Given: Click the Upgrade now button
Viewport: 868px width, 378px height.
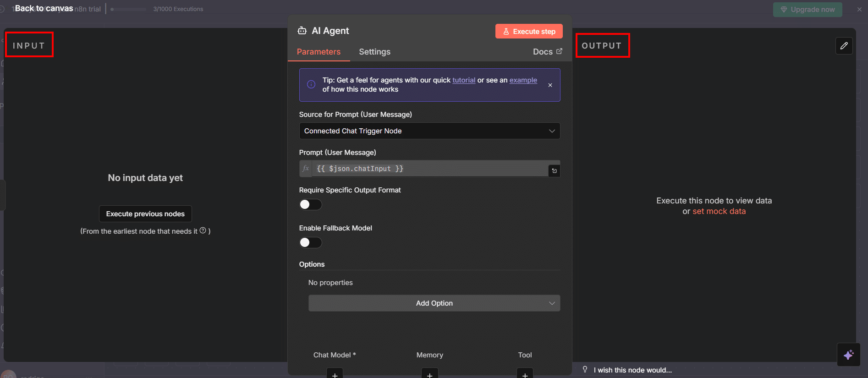Looking at the screenshot, I should (x=808, y=10).
